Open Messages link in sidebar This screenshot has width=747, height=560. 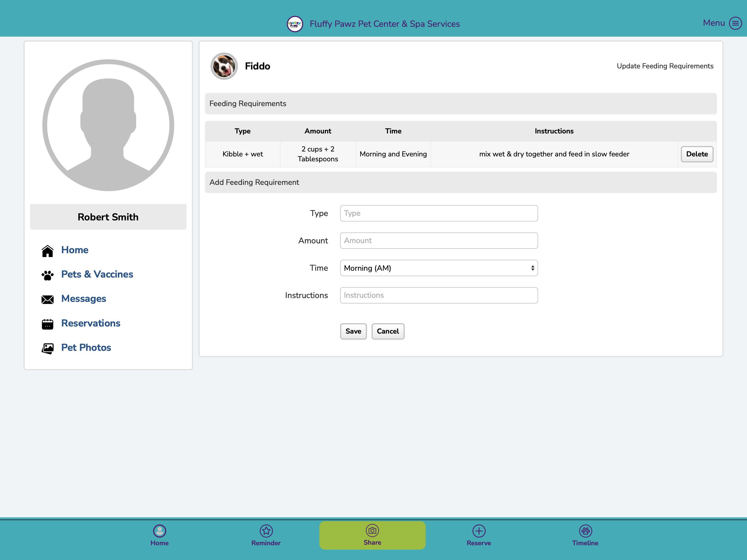click(83, 299)
